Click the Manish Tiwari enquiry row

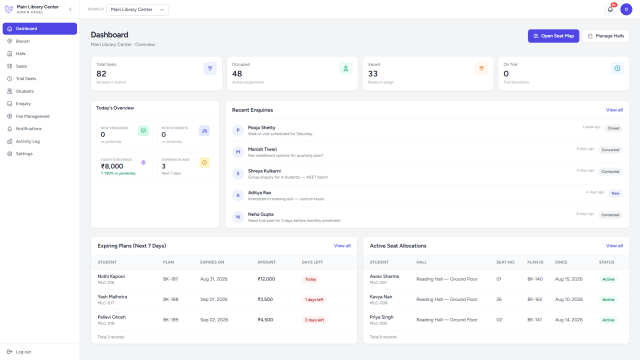tap(427, 152)
